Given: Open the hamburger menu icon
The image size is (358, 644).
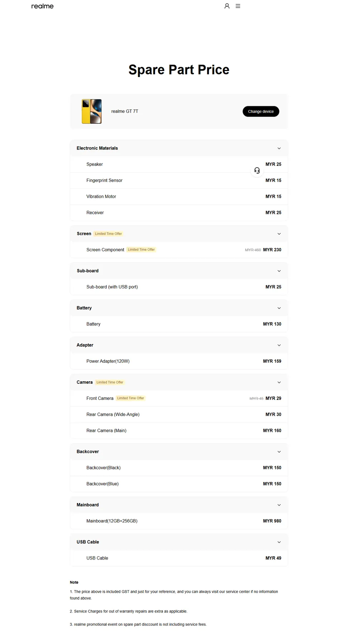Looking at the screenshot, I should pyautogui.click(x=238, y=6).
